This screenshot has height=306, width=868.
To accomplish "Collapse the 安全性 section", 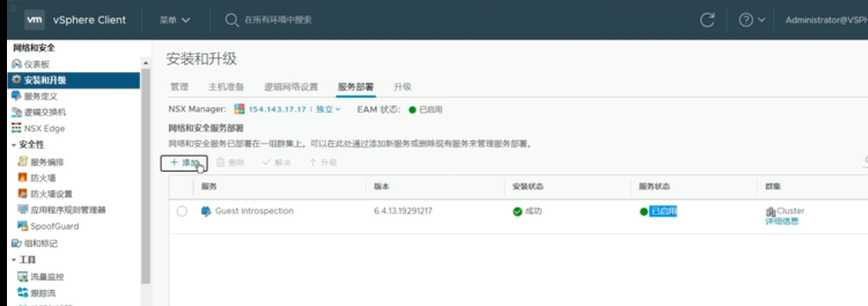I will click(x=13, y=145).
